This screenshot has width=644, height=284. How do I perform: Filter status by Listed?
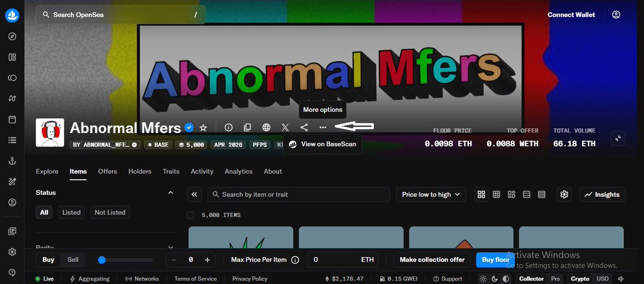[71, 212]
